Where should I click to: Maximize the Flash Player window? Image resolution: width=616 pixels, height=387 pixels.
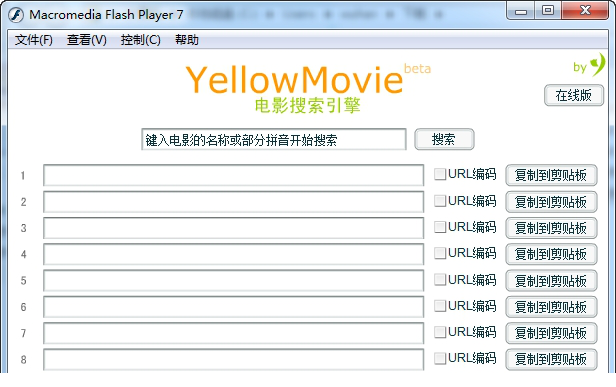point(548,11)
